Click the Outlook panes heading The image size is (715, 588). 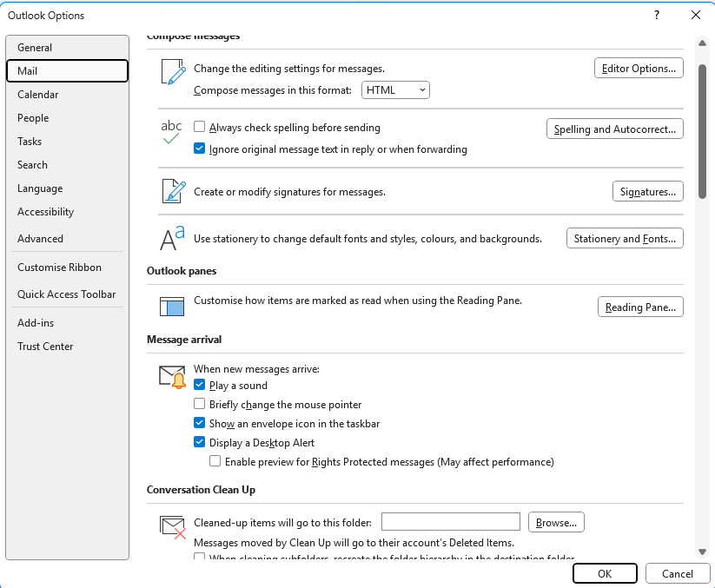point(182,271)
